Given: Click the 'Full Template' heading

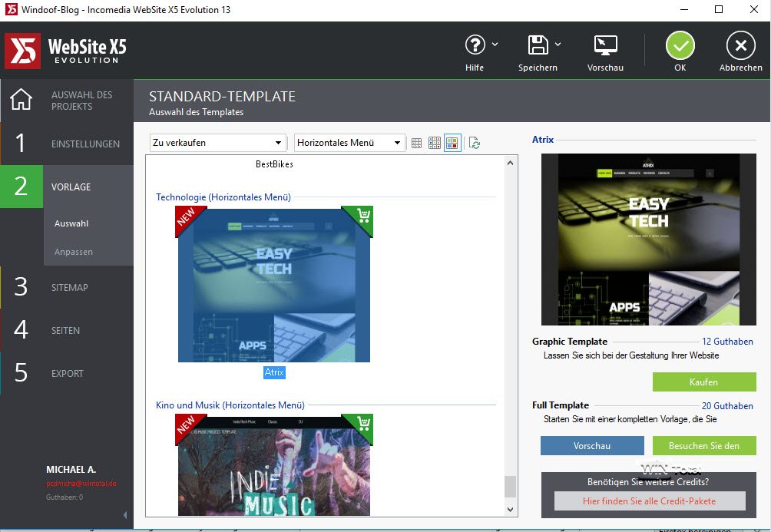Looking at the screenshot, I should coord(561,405).
